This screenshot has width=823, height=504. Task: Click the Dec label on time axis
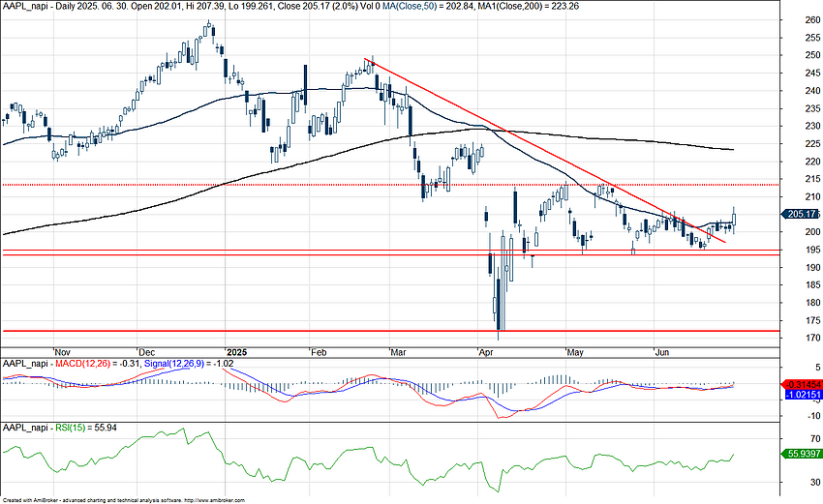coord(146,352)
